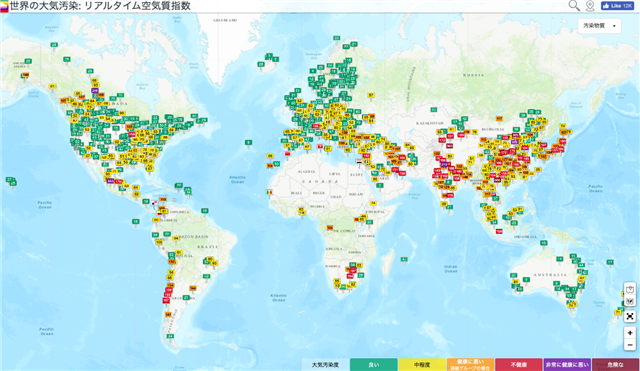Screen dimensions: 640x371
Task: Click the maroon 危険な legend box
Action: coord(616,365)
